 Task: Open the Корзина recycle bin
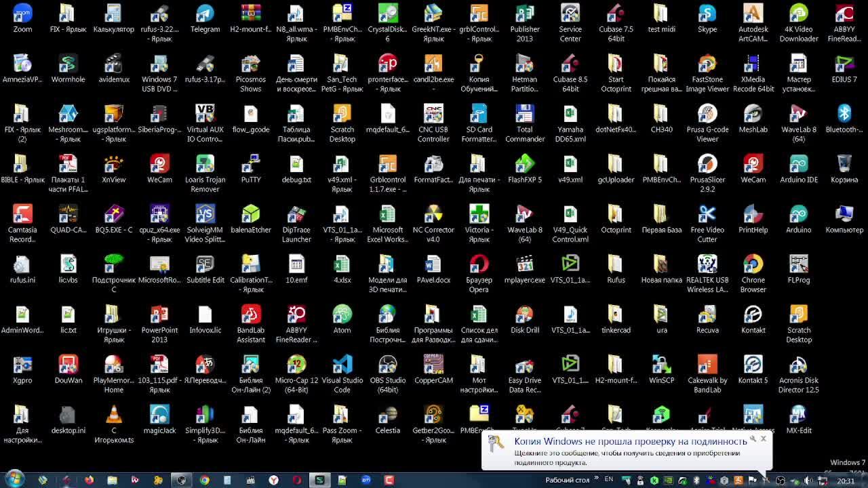tap(844, 169)
